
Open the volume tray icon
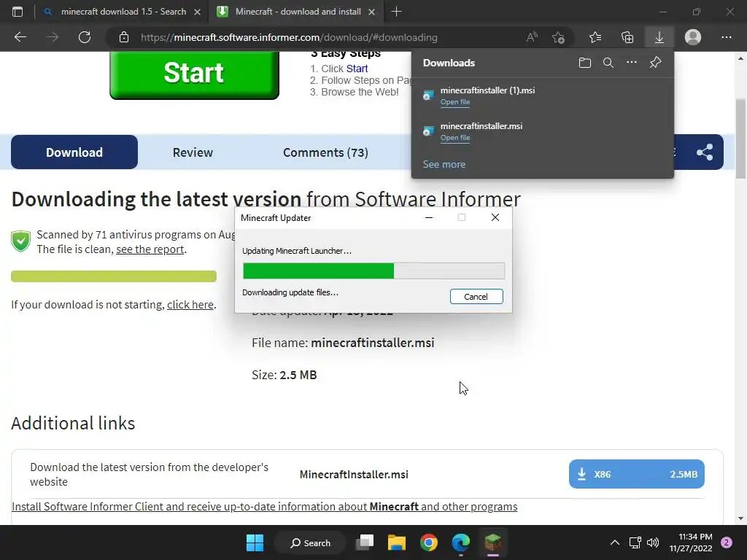(x=653, y=542)
